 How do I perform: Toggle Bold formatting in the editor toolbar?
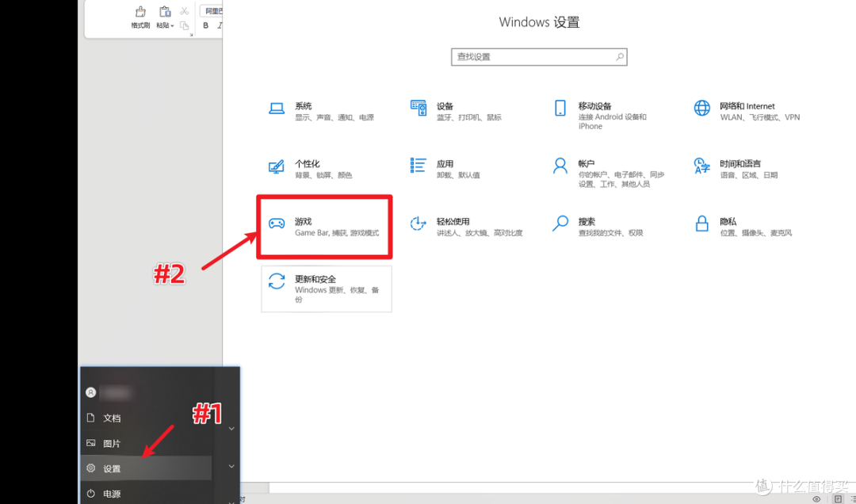[206, 25]
